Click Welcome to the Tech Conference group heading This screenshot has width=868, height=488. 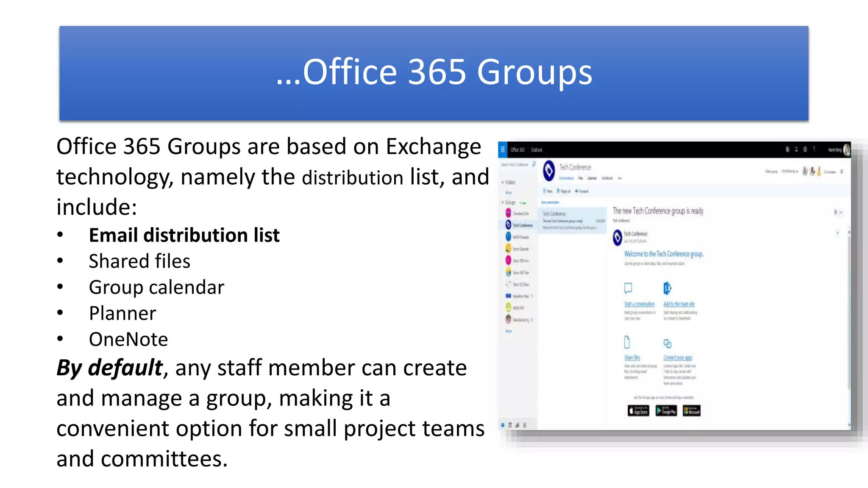click(x=664, y=254)
